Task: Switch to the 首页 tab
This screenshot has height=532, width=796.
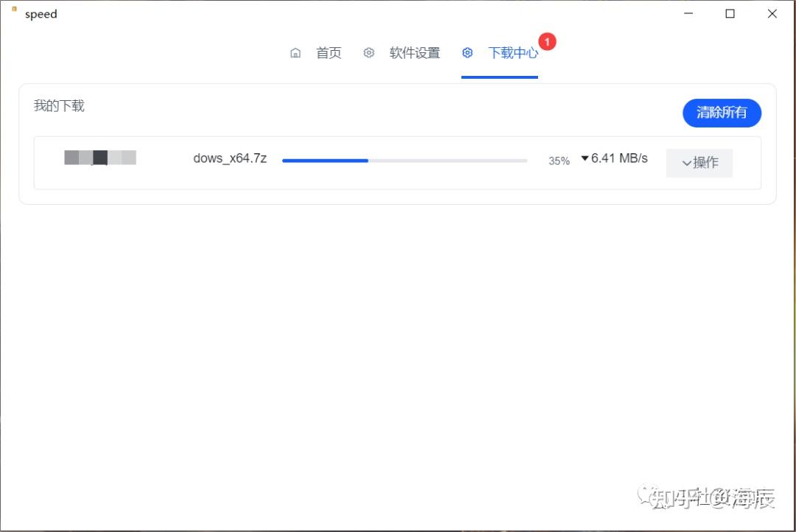Action: pyautogui.click(x=329, y=53)
